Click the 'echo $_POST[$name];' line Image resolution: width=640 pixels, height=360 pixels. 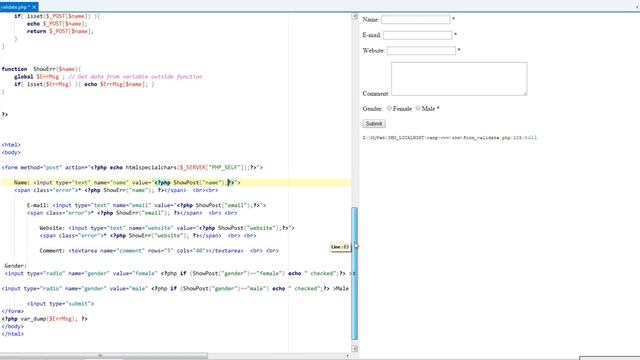[57, 24]
